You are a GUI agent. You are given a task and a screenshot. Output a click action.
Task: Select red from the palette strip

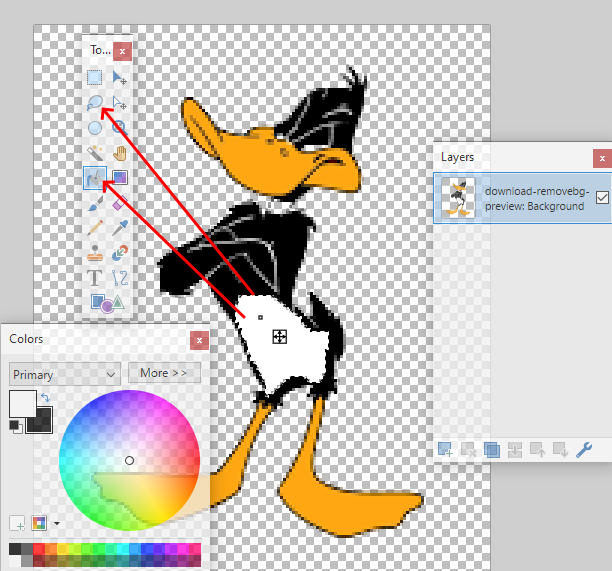(39, 549)
